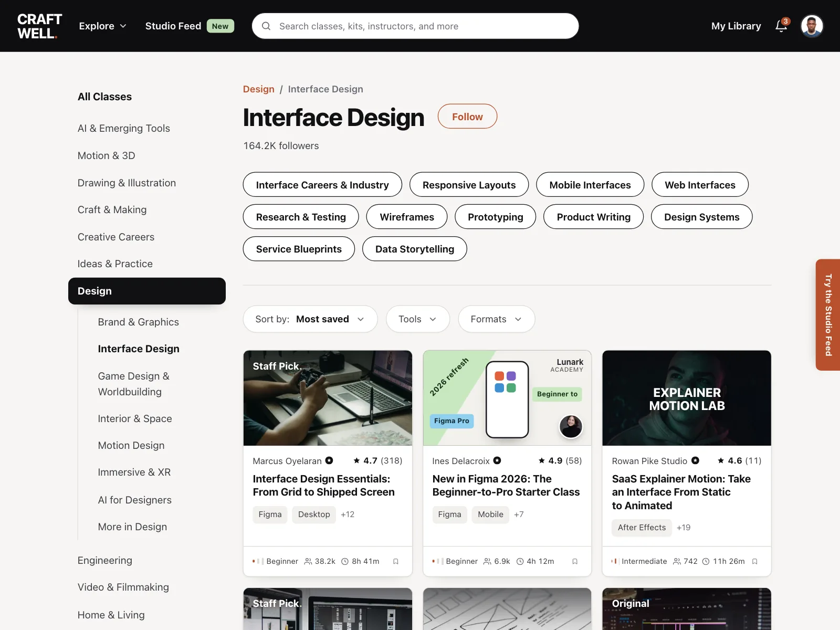Bookmark the Interface Design Essentials class
Image resolution: width=840 pixels, height=630 pixels.
pos(396,561)
